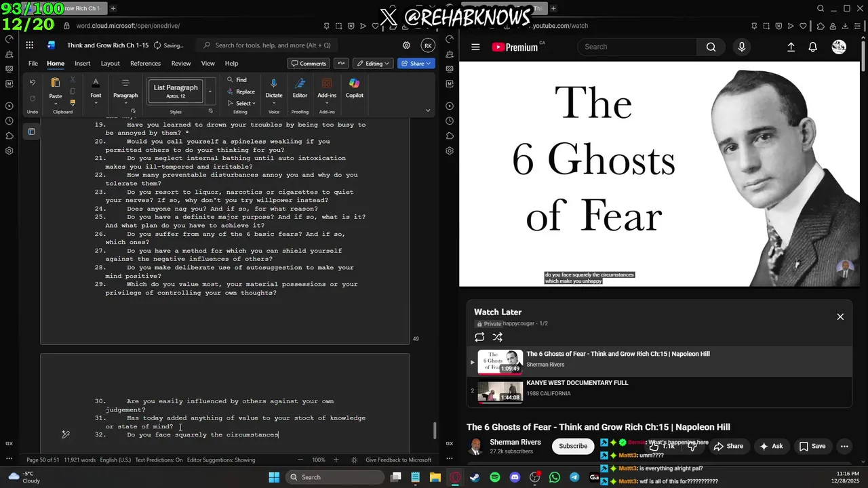The width and height of the screenshot is (868, 488).
Task: Click the Undo arrow in the ribbon
Action: (33, 83)
